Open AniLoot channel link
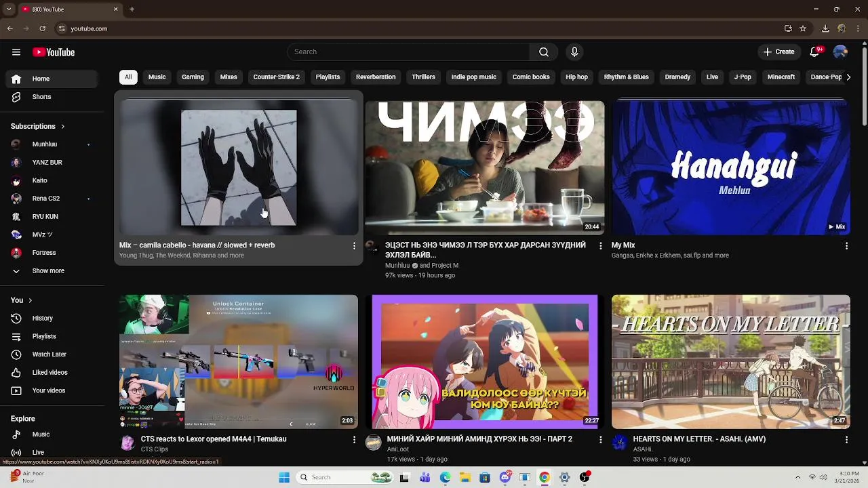This screenshot has width=868, height=488. pyautogui.click(x=398, y=449)
